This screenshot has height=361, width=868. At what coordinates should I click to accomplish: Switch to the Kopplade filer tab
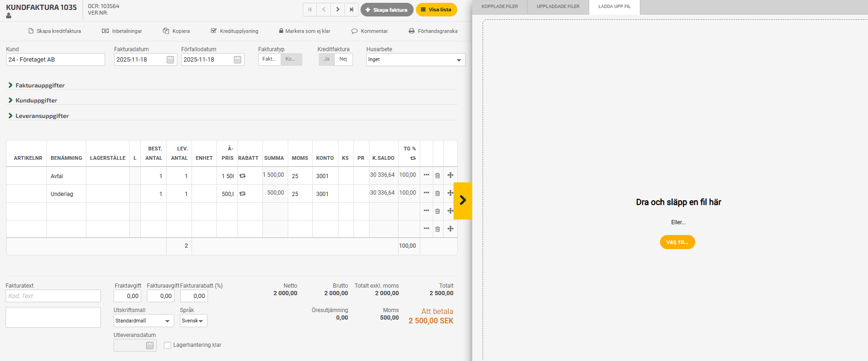(x=499, y=7)
